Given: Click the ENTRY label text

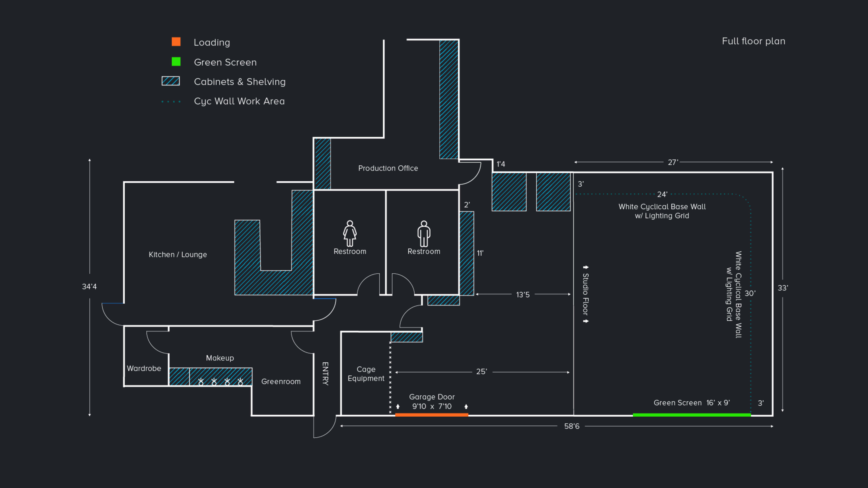Looking at the screenshot, I should click(325, 373).
